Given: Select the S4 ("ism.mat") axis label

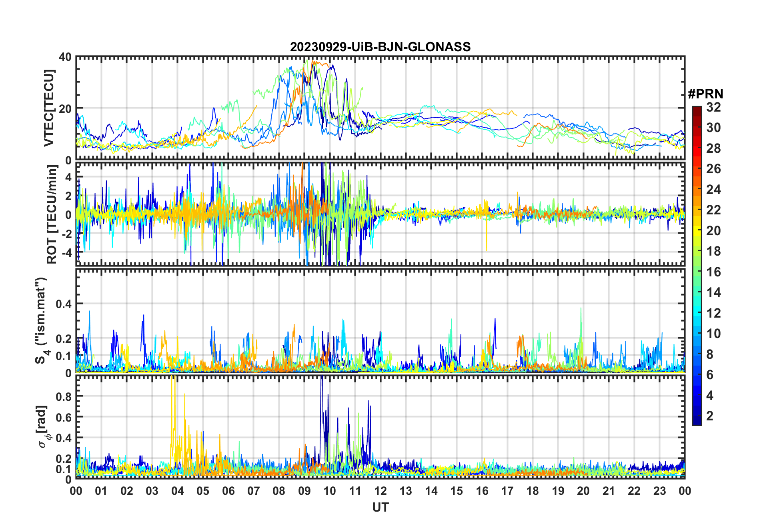Looking at the screenshot, I should click(x=40, y=320).
